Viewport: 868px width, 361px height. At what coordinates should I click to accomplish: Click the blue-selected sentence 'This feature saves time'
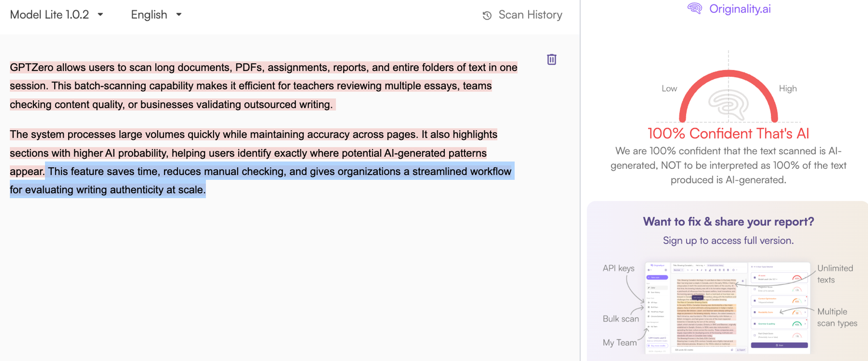coord(262,180)
